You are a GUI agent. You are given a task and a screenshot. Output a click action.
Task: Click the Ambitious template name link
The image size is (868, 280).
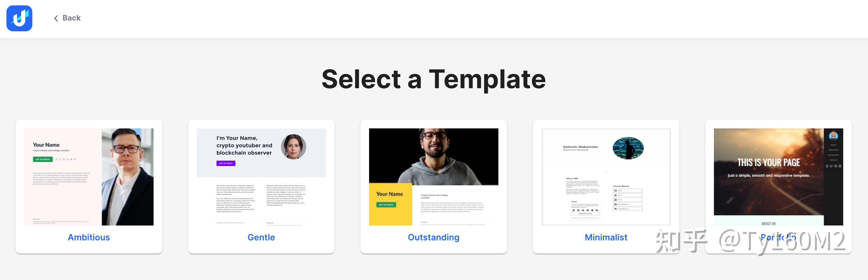point(89,237)
